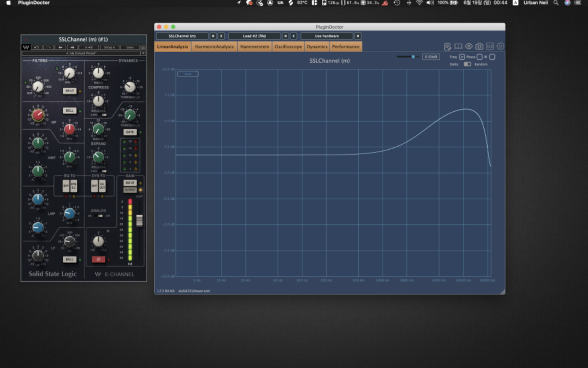Click the redo arrow in SSLChannel toolbar
The image size is (588, 368).
(x=48, y=48)
